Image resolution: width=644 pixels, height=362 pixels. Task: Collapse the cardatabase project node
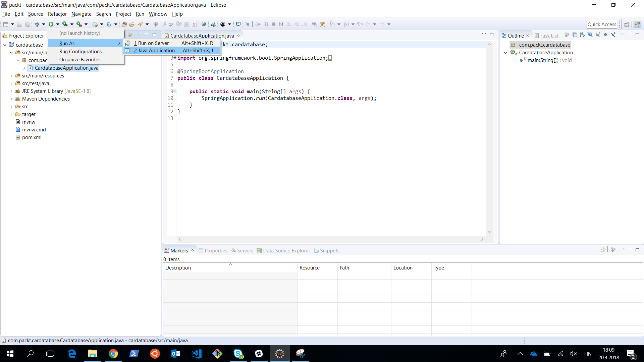coord(5,45)
